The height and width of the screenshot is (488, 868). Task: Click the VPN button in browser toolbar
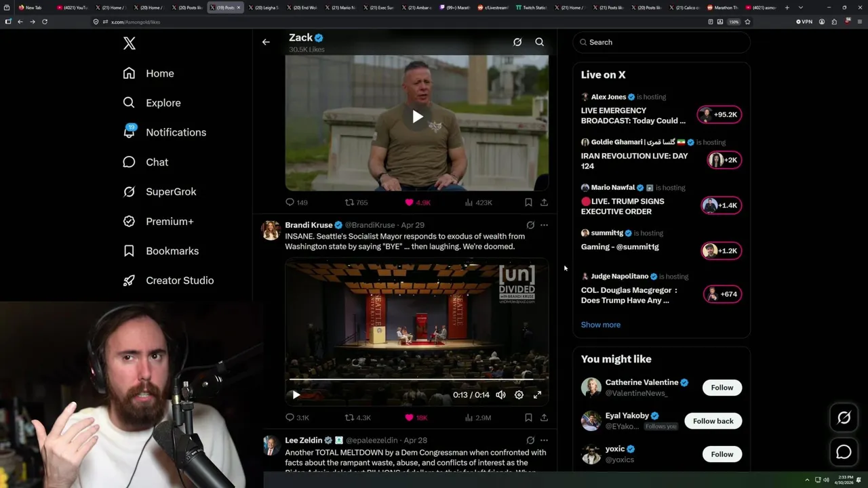804,22
